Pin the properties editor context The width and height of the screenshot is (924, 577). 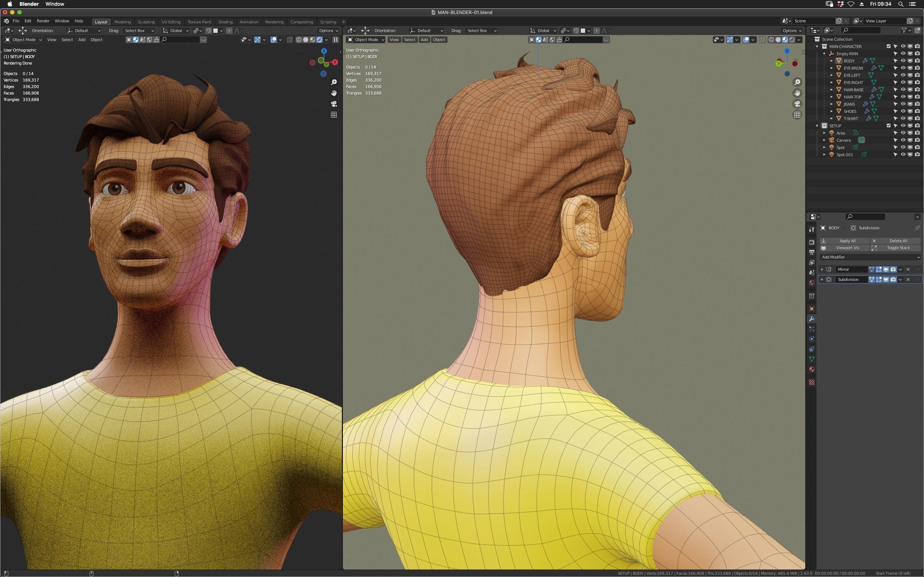point(917,228)
